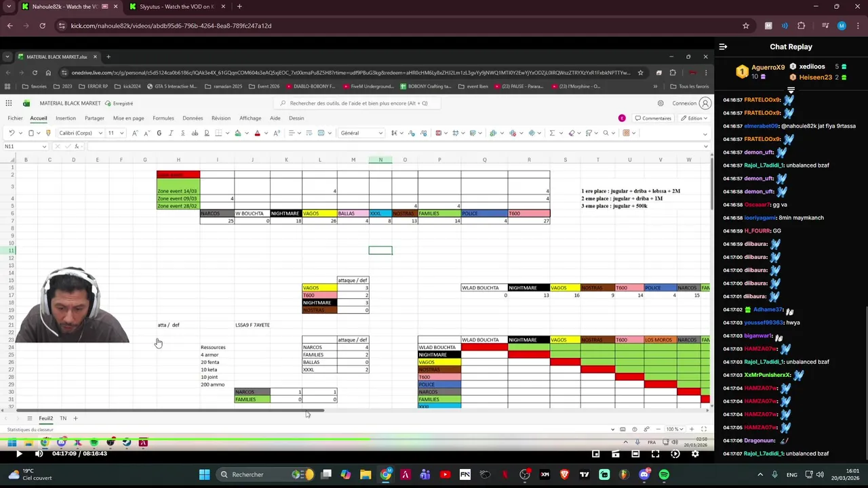868x488 pixels.
Task: Click the Commentaires button in Excel
Action: pos(654,119)
